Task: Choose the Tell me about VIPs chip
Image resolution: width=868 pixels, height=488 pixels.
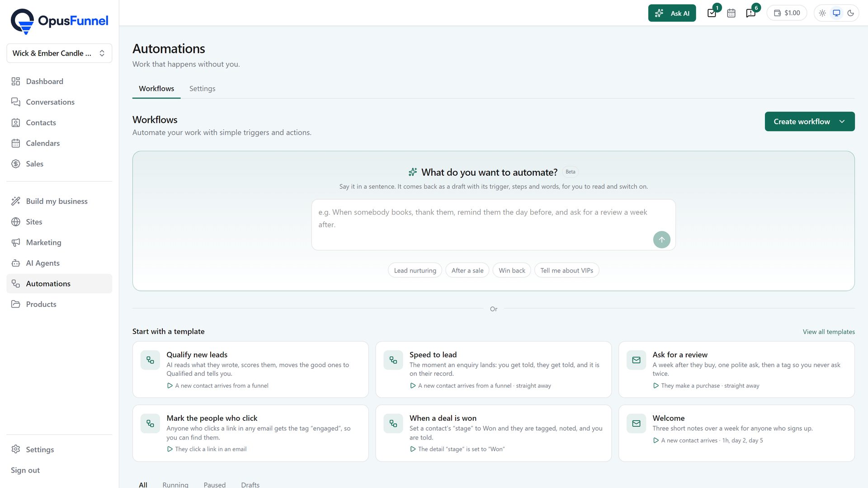Action: (566, 271)
